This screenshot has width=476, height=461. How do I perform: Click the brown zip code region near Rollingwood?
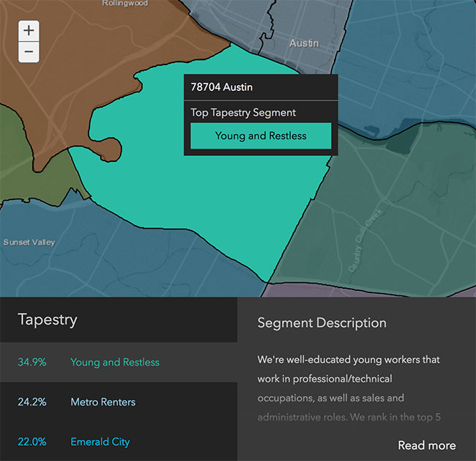[91, 61]
